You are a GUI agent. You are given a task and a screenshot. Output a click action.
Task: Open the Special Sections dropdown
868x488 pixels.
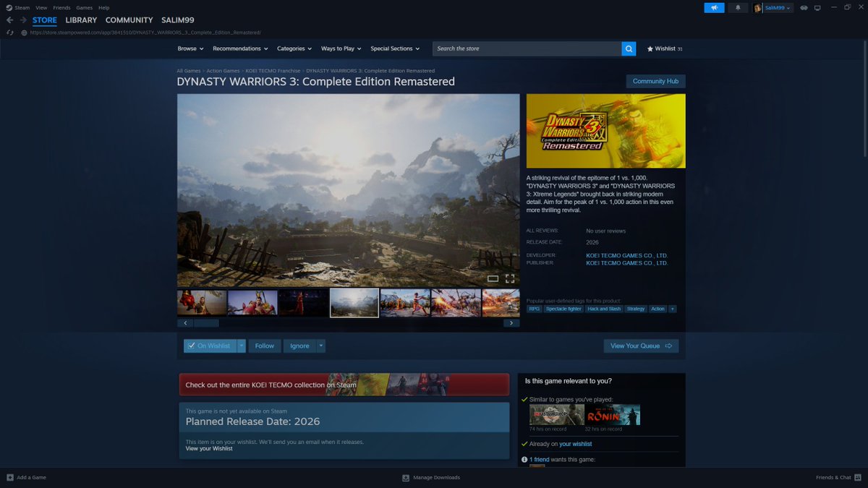396,48
